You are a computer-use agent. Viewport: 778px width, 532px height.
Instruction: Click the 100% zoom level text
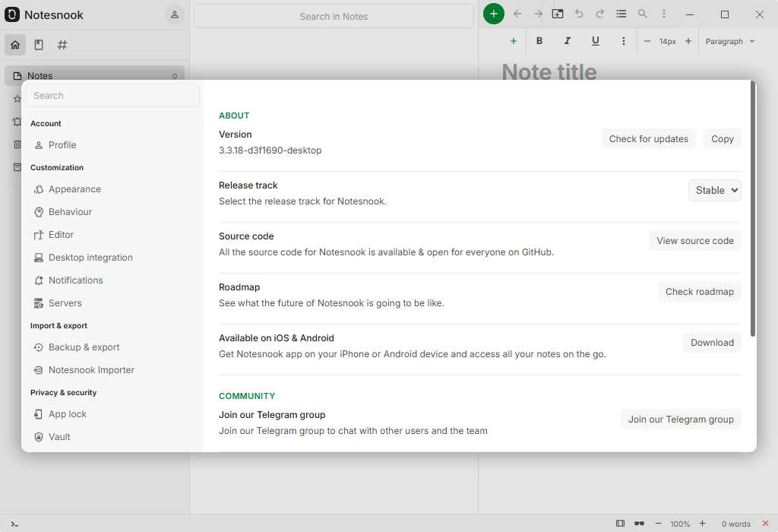coord(680,524)
